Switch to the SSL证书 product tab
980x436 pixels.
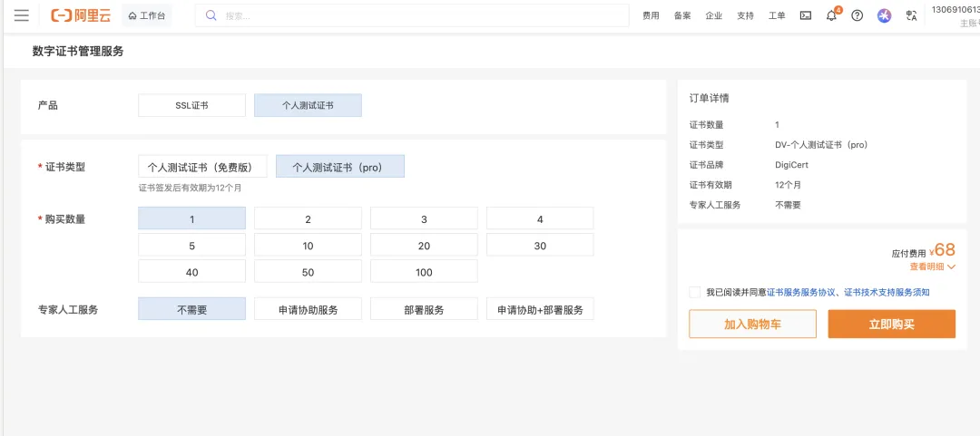click(191, 105)
